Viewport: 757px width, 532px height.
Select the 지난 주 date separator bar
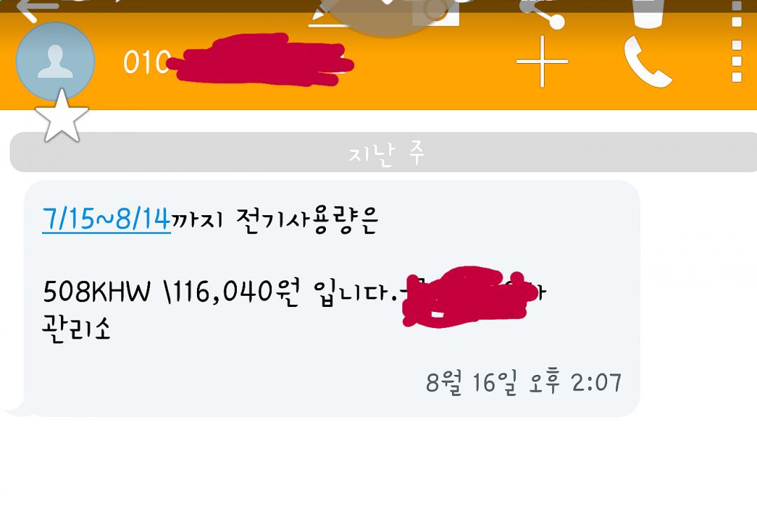(x=383, y=152)
